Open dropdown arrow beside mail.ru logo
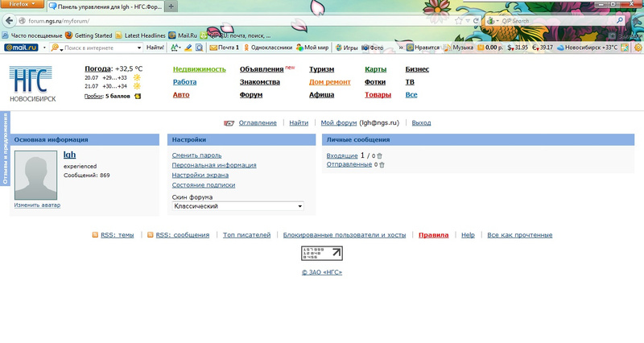The width and height of the screenshot is (644, 343). pos(44,48)
